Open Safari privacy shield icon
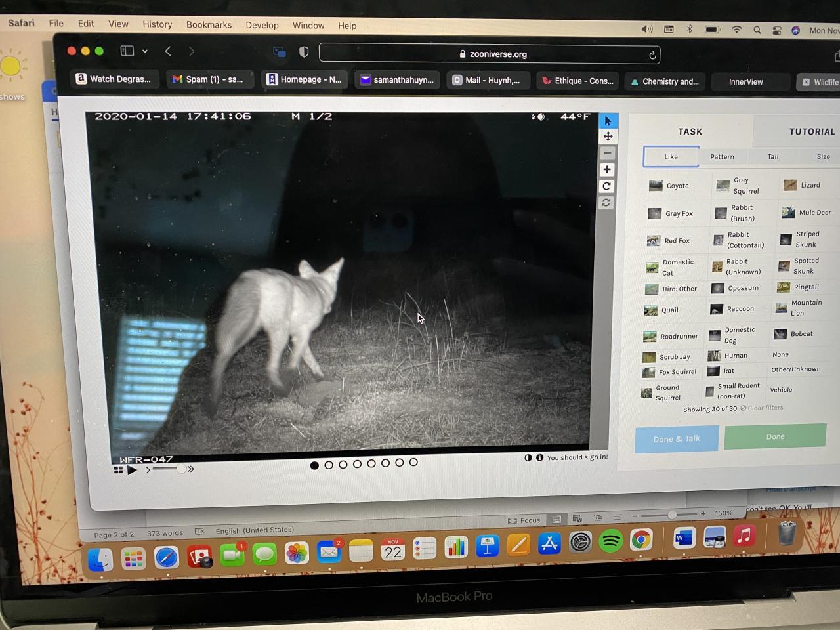The width and height of the screenshot is (840, 630). (x=304, y=52)
